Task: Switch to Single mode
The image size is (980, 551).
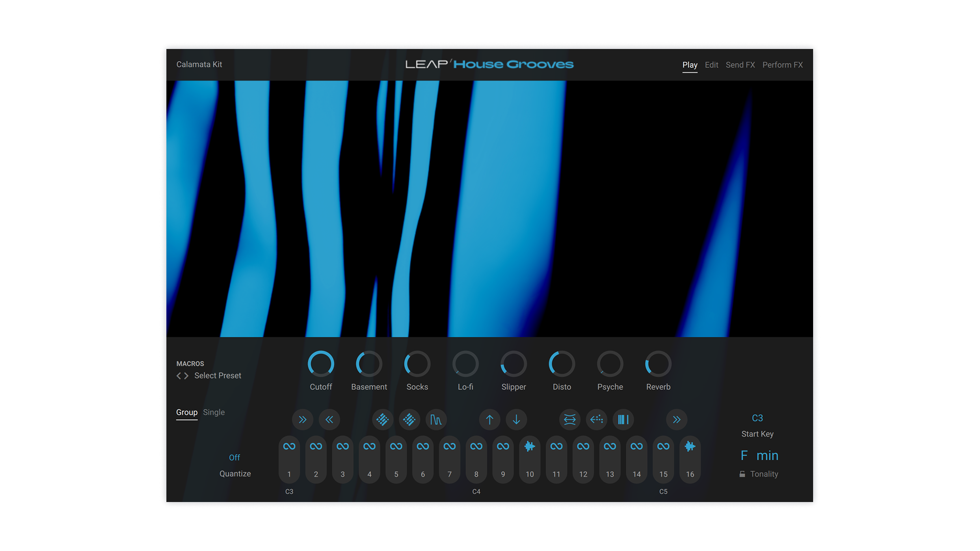Action: (213, 412)
